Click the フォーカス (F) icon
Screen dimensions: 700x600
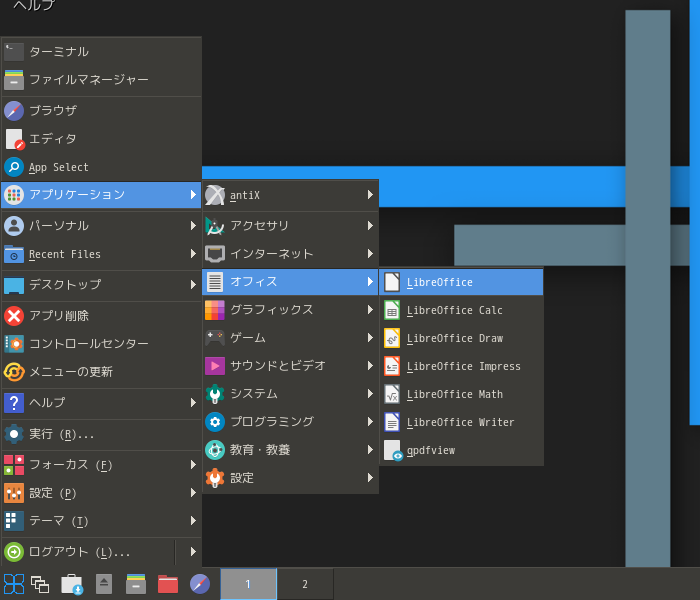(x=14, y=465)
